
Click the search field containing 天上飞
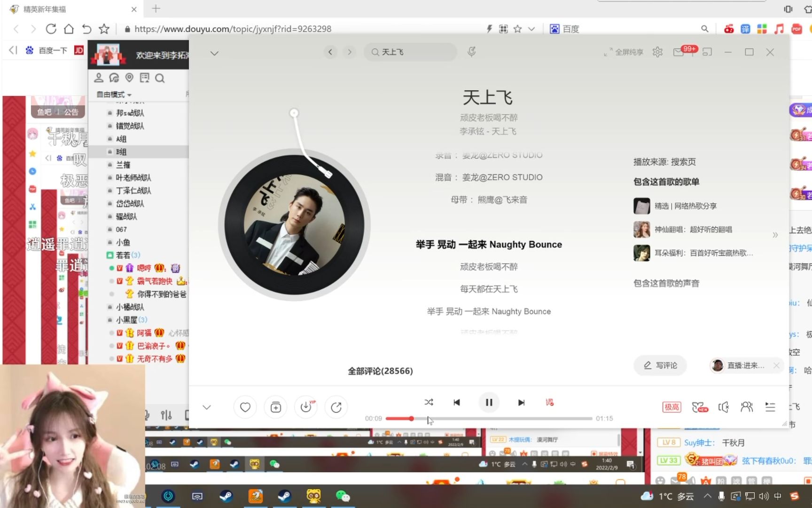coord(410,52)
